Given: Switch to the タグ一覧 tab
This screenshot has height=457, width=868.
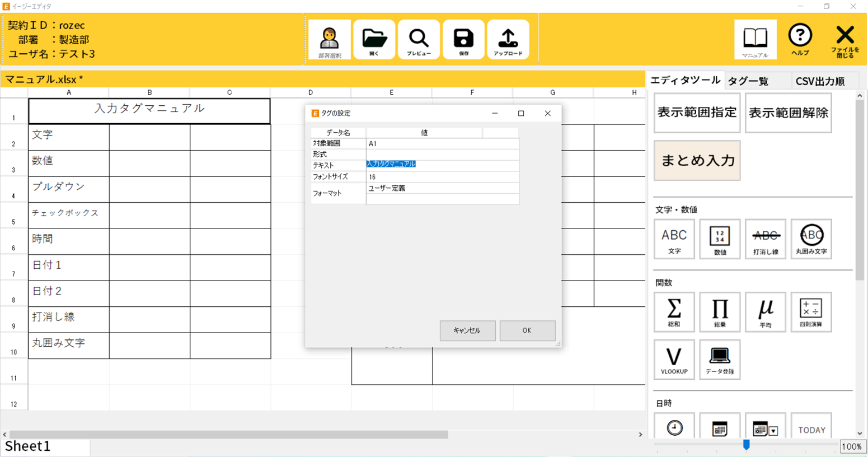Looking at the screenshot, I should [x=748, y=81].
